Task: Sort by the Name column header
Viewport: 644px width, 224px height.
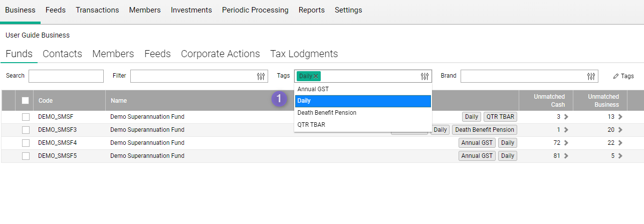Action: point(119,101)
